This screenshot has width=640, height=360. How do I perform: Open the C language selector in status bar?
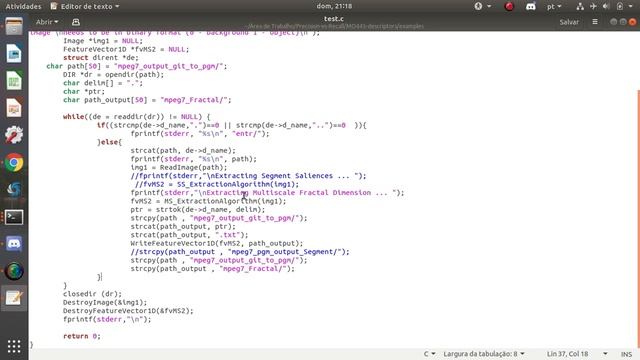click(429, 354)
